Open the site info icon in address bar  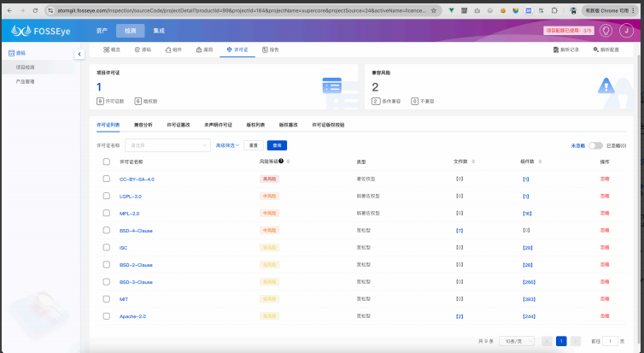tap(50, 11)
